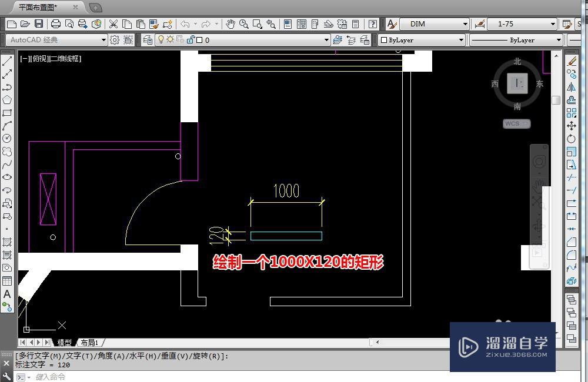Screen dimensions: 588x382
Task: Toggle layer 0 freeze sun icon
Action: point(171,39)
